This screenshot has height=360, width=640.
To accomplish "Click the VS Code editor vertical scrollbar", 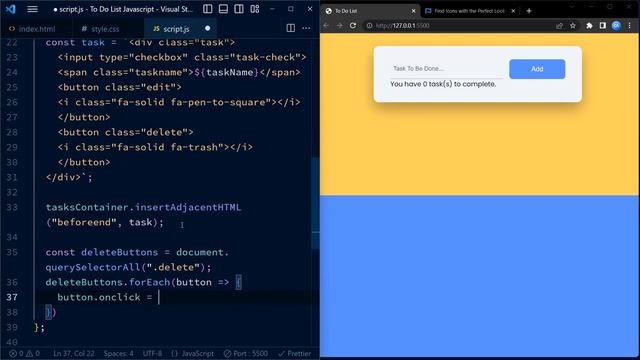I will (x=316, y=203).
